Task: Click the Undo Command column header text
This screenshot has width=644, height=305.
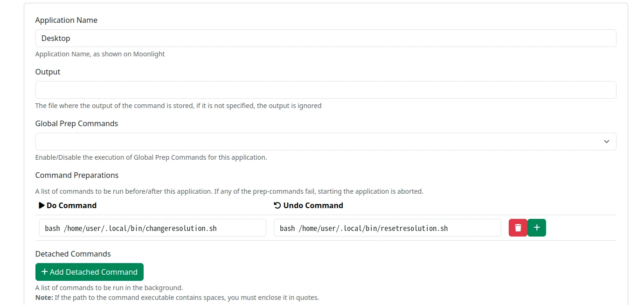Action: [313, 205]
